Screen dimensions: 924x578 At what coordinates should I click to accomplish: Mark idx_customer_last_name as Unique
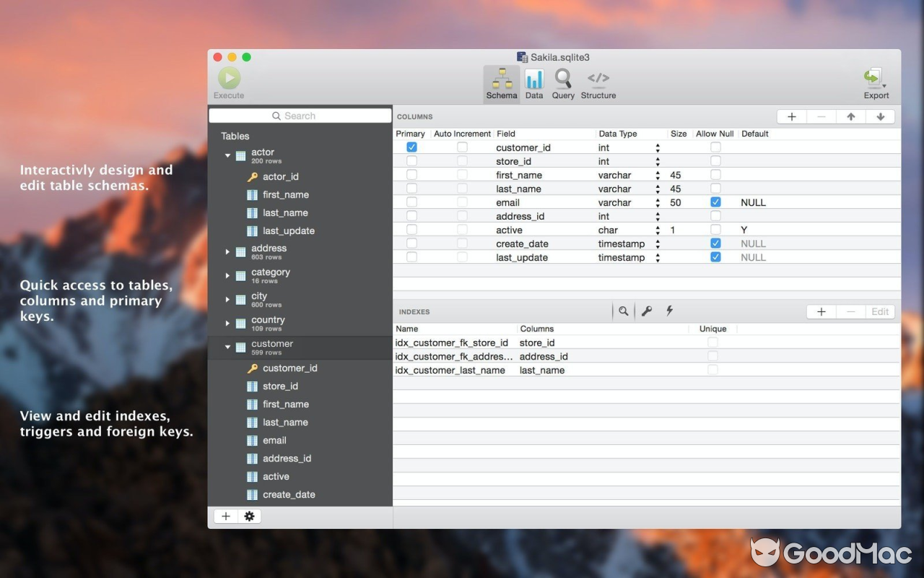(x=713, y=370)
